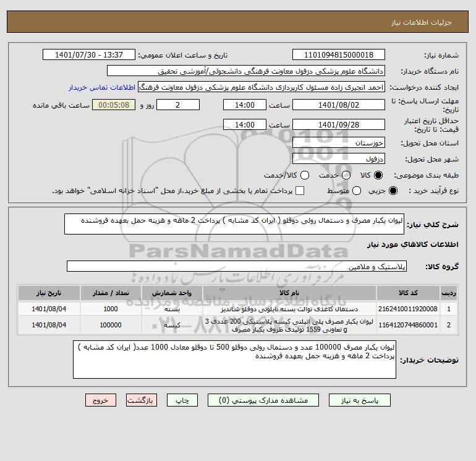476x461 pixels.
Task: Select the کالا radio button
Action: click(378, 175)
